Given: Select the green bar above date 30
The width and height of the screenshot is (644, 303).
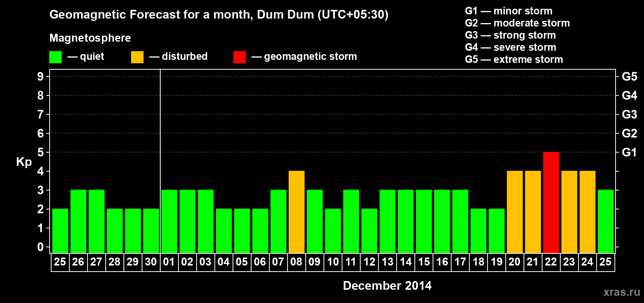Looking at the screenshot, I should 151,231.
